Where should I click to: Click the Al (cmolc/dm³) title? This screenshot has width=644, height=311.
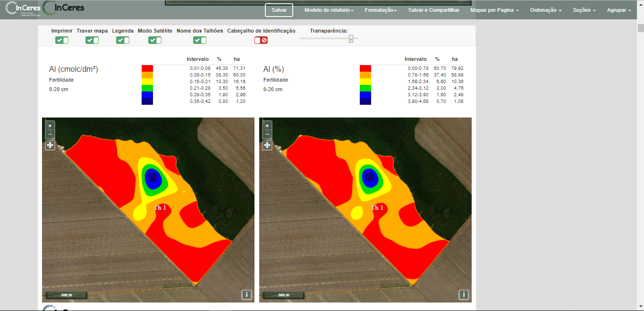coord(74,69)
